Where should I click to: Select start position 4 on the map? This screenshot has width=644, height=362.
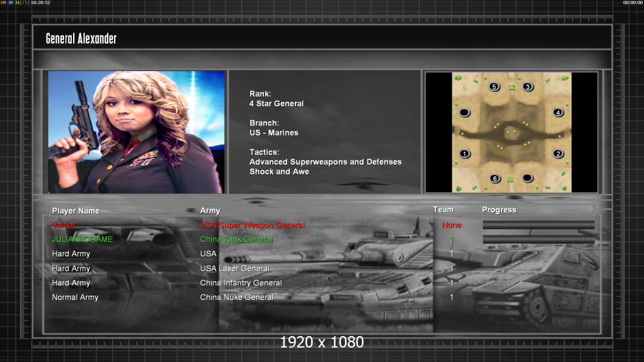coord(558,112)
